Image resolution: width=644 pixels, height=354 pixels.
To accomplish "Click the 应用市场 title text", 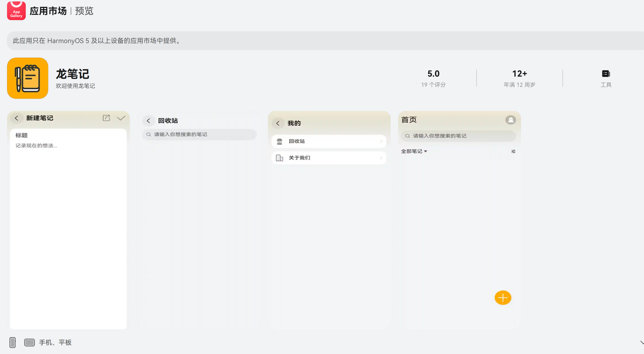I will tap(48, 11).
